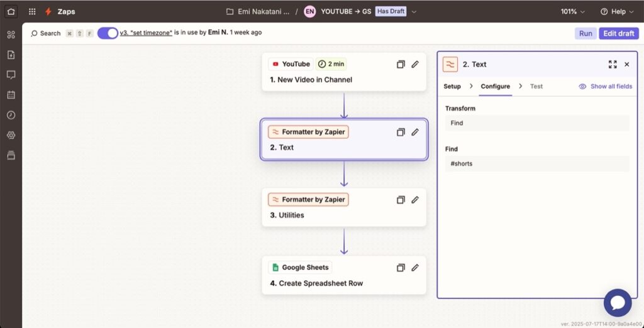Expand the Zap name dropdown chevron
The height and width of the screenshot is (328, 644).
tap(414, 12)
